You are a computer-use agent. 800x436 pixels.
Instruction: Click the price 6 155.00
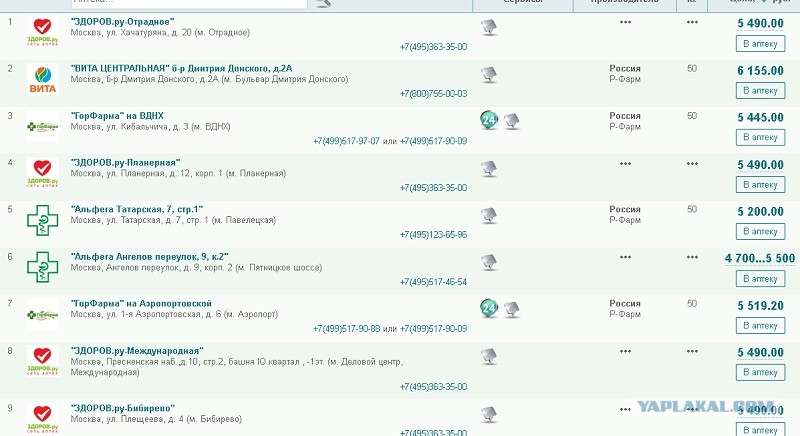pyautogui.click(x=760, y=71)
